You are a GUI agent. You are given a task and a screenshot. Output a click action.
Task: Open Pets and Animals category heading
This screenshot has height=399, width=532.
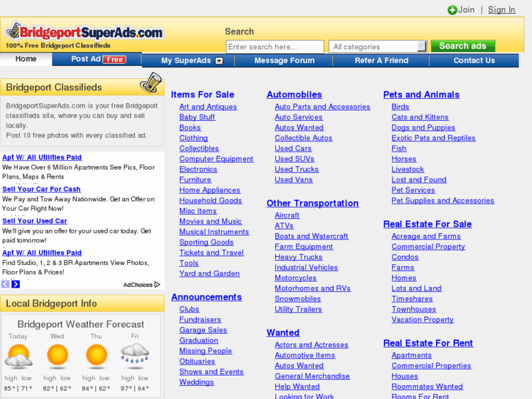pos(422,94)
